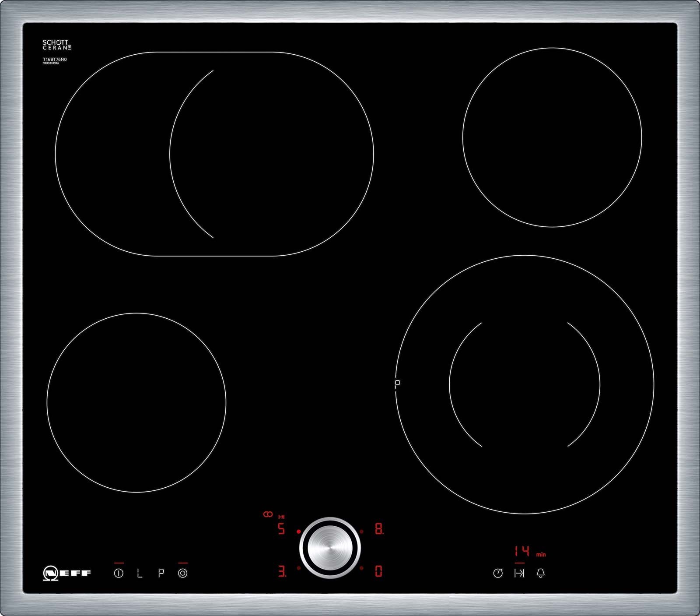
Task: Click the T16BT76N0 model number text
Action: click(x=55, y=59)
